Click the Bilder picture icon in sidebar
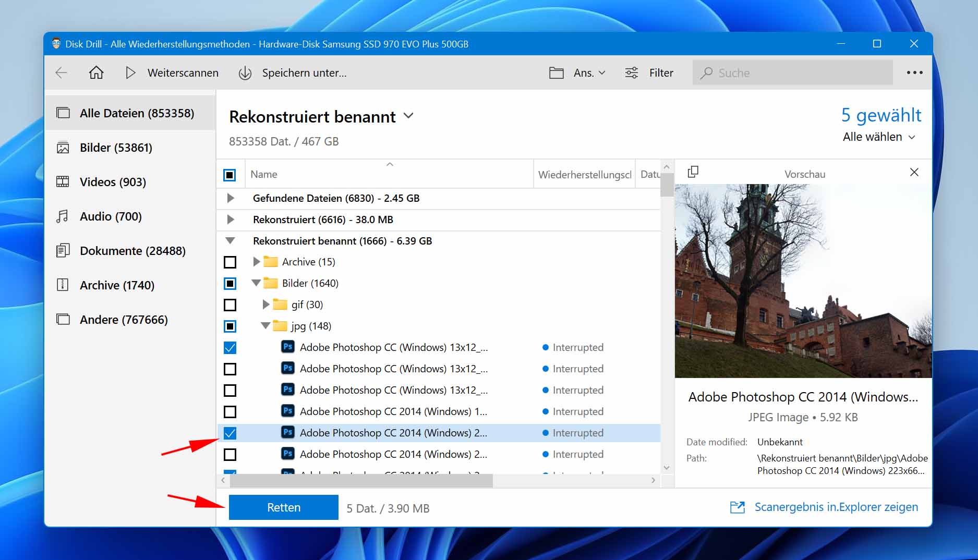Screen dimensions: 978x560 (x=63, y=148)
